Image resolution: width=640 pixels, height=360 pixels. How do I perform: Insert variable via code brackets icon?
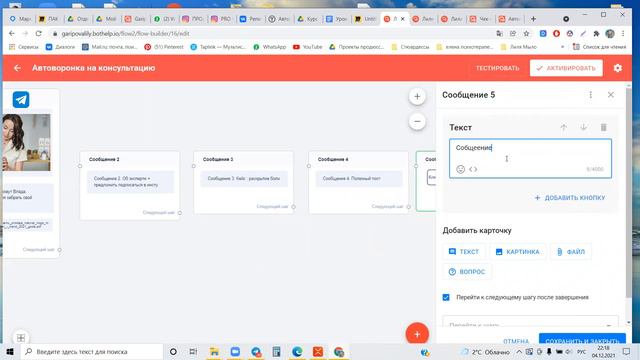pyautogui.click(x=473, y=169)
